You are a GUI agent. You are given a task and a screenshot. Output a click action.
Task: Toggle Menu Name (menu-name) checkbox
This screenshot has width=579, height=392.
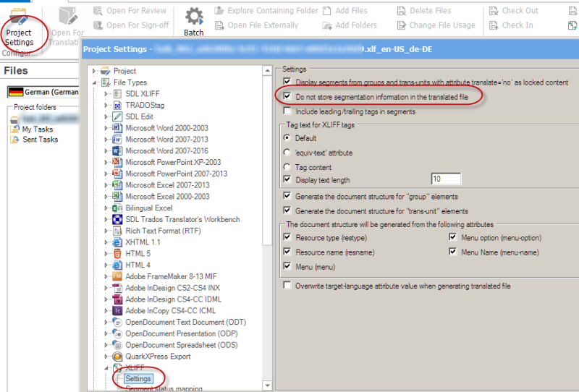453,252
